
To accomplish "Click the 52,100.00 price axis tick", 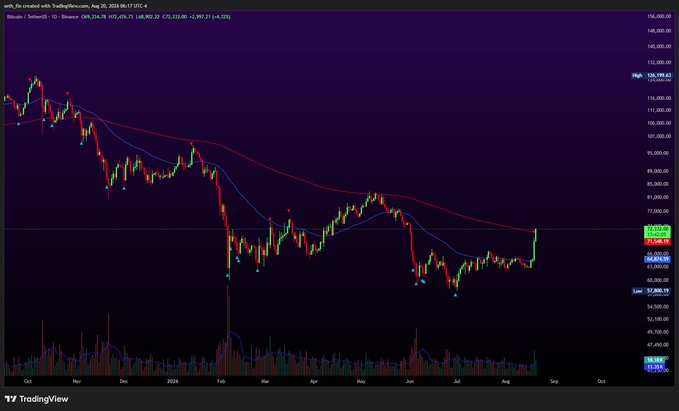I will (659, 319).
